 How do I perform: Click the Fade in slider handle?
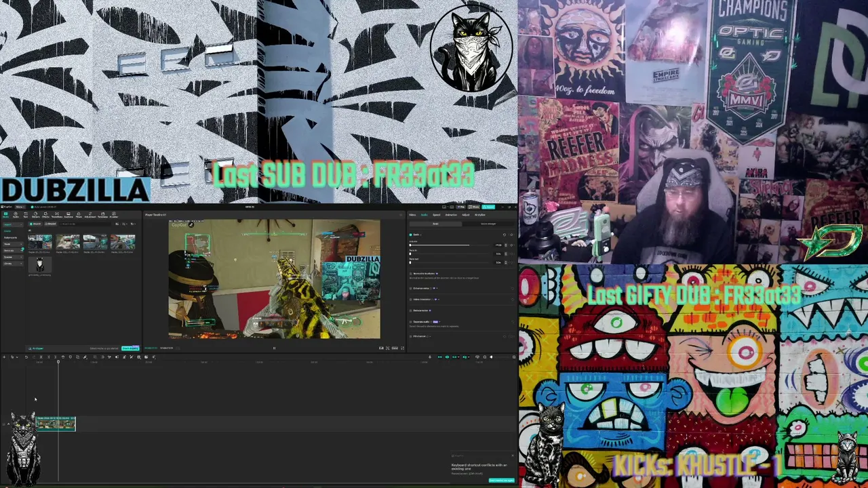pyautogui.click(x=410, y=254)
